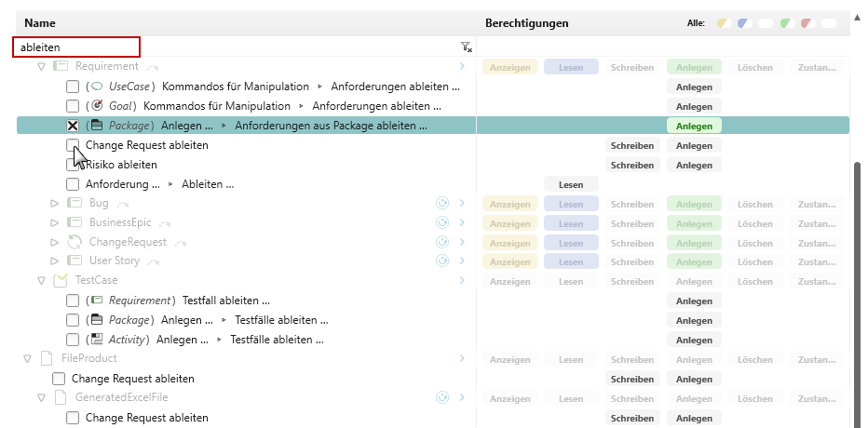The height and width of the screenshot is (428, 868).
Task: Click the yellow 'Alle' permission swatch
Action: (723, 23)
